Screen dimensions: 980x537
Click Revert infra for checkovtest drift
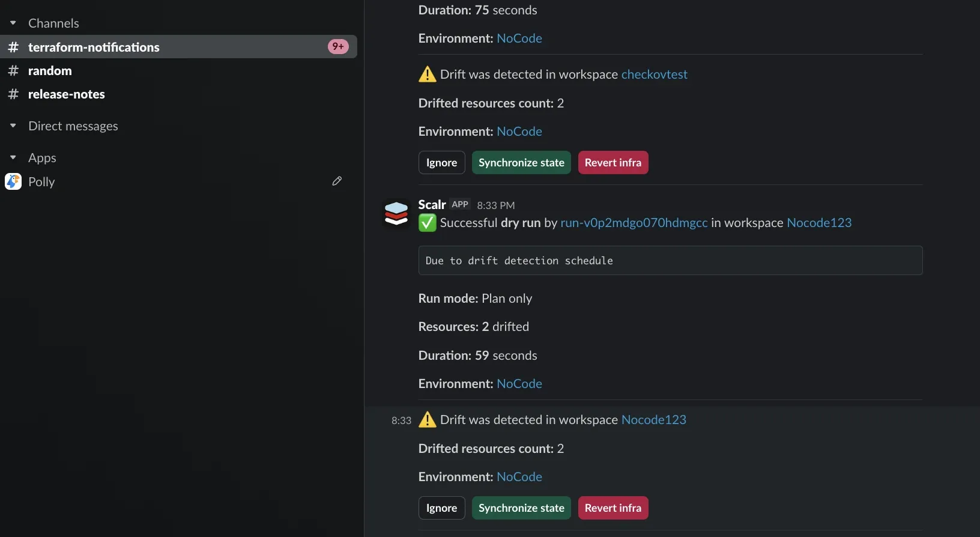click(x=613, y=163)
